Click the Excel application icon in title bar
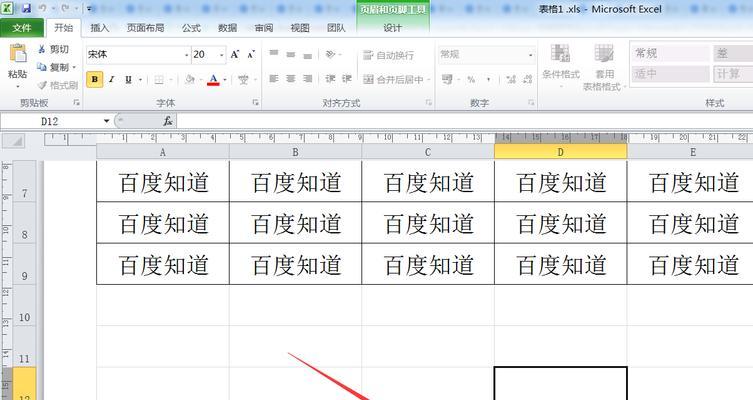The image size is (753, 400). click(x=8, y=8)
